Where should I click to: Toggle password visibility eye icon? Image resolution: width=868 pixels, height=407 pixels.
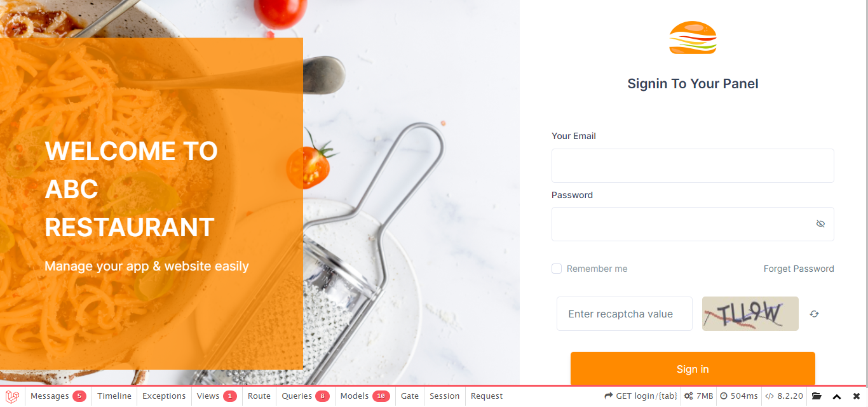[x=820, y=224]
